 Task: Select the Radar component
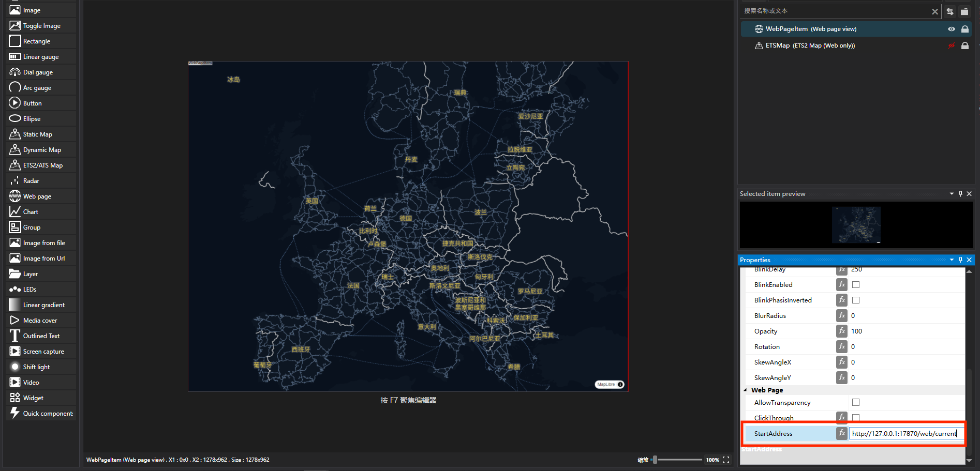point(41,181)
